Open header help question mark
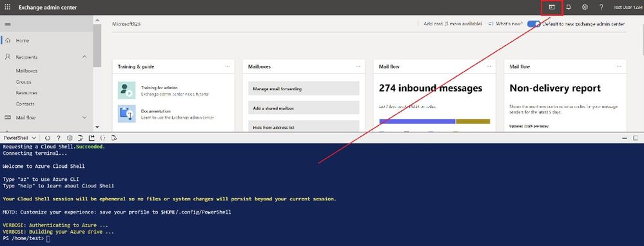 tap(601, 7)
